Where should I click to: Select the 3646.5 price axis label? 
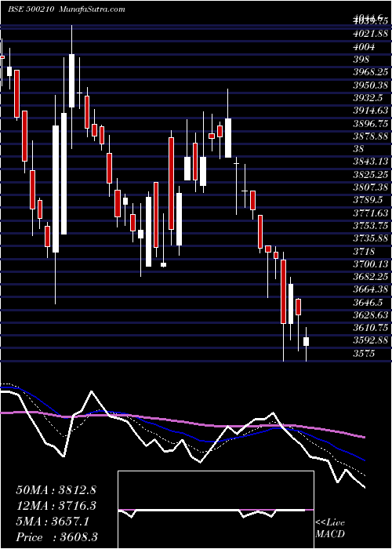368,302
